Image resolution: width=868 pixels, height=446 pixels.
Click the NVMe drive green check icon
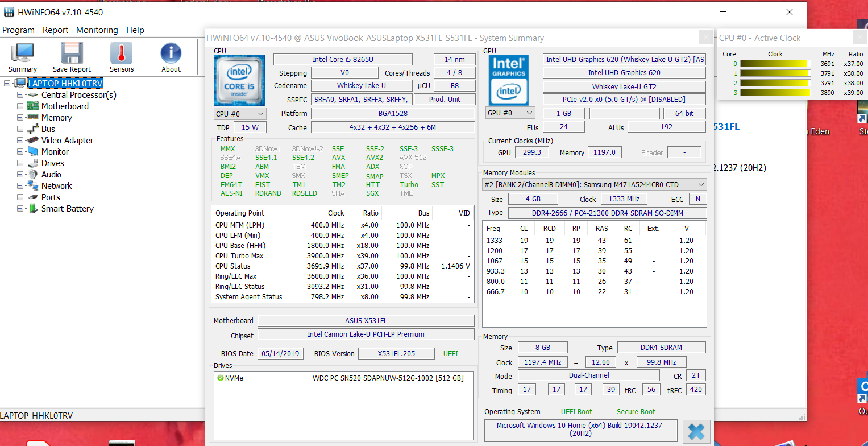221,378
